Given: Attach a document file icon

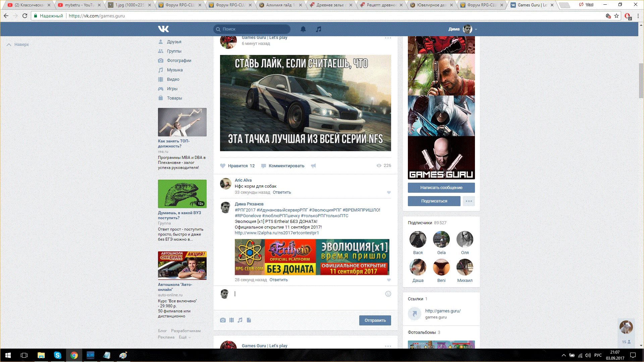Looking at the screenshot, I should [x=249, y=320].
